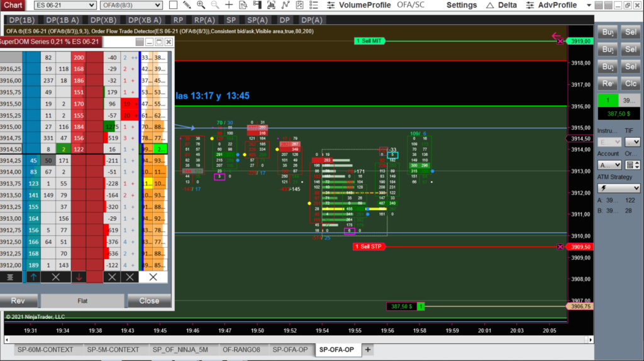Open the SP-60M-CONTEXT workspace tab
The width and height of the screenshot is (644, 361).
(x=45, y=350)
